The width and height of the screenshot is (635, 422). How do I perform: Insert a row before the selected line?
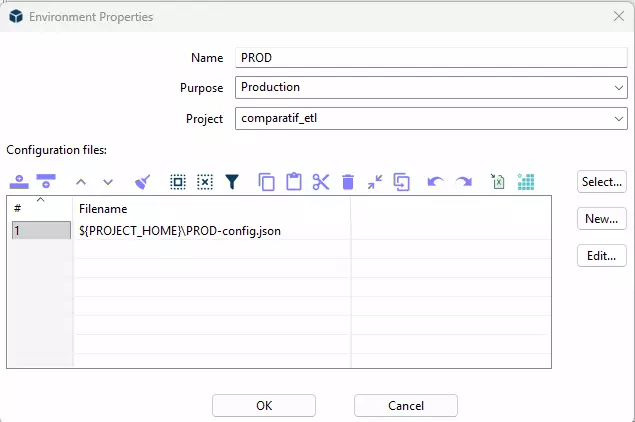point(19,182)
